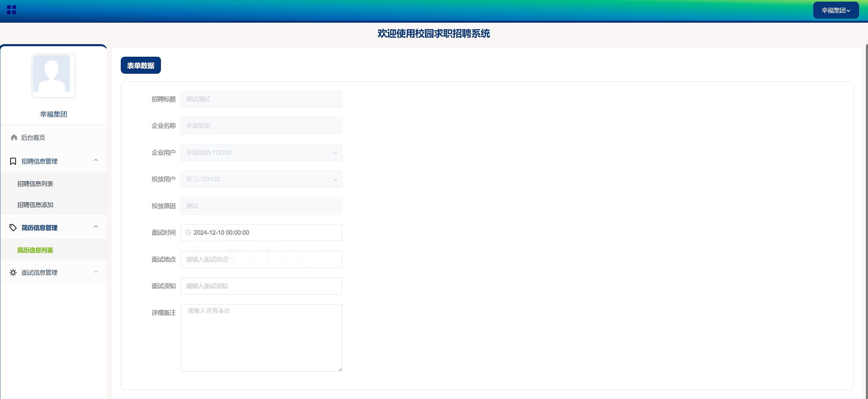Viewport: 868px width, 399px height.
Task: Collapse the 简历信息管理 menu chevron
Action: point(96,227)
